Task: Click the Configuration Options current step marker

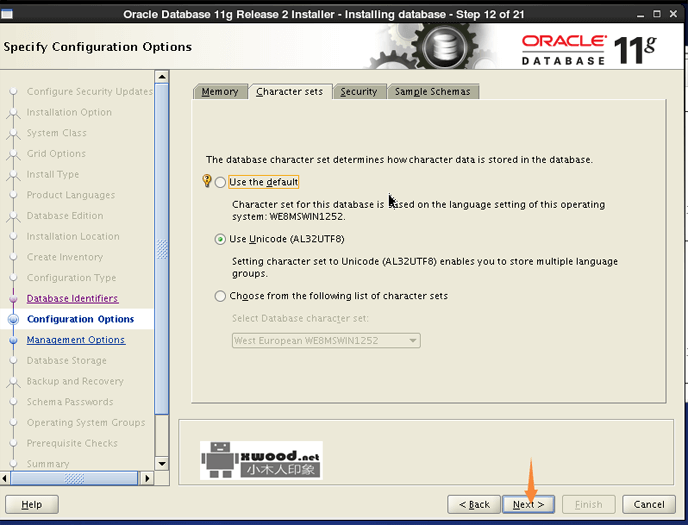Action: [13, 320]
